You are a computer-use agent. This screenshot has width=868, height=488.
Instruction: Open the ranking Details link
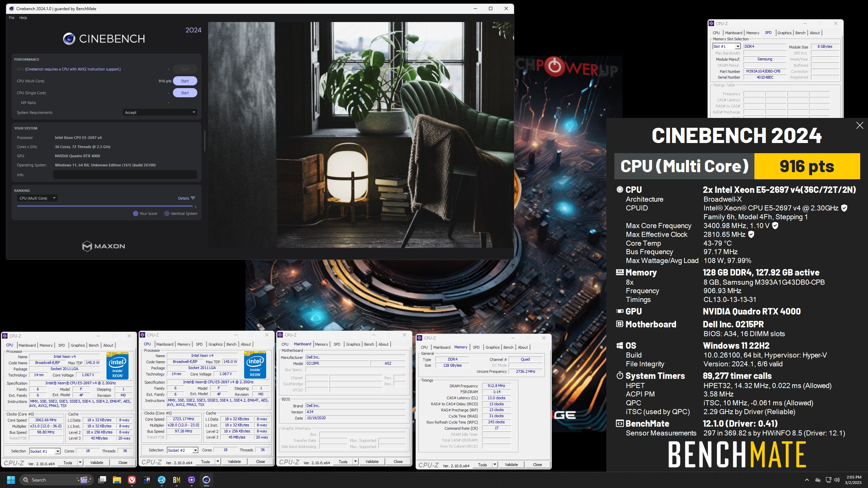183,198
